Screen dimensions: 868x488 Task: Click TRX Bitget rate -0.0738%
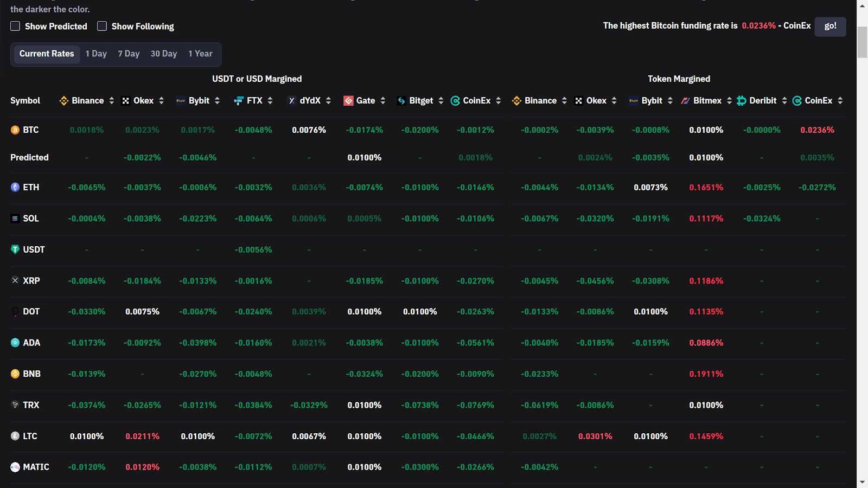click(x=420, y=405)
